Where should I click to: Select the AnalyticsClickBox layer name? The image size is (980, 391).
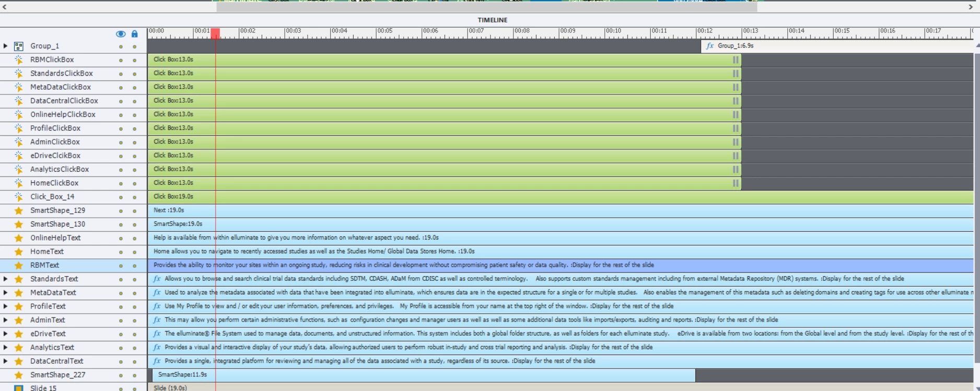click(60, 169)
